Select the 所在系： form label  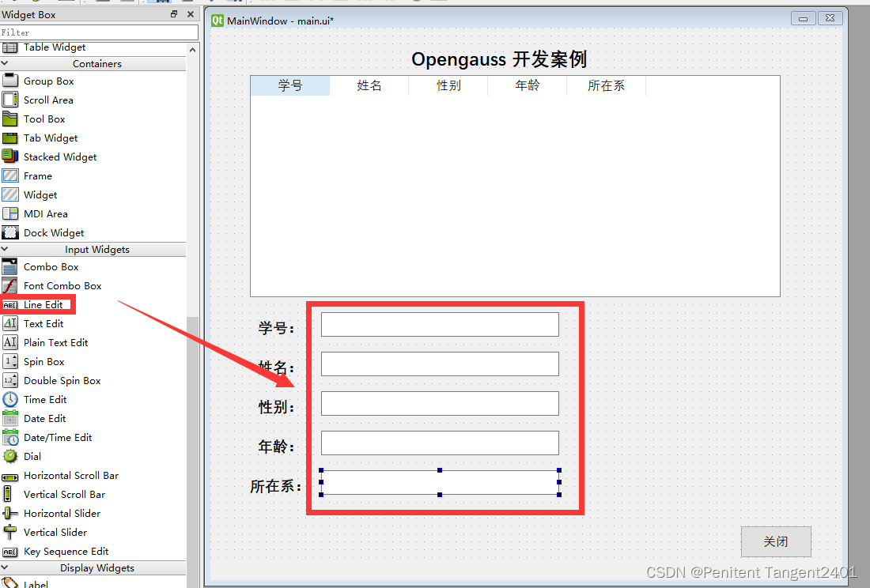pyautogui.click(x=276, y=486)
